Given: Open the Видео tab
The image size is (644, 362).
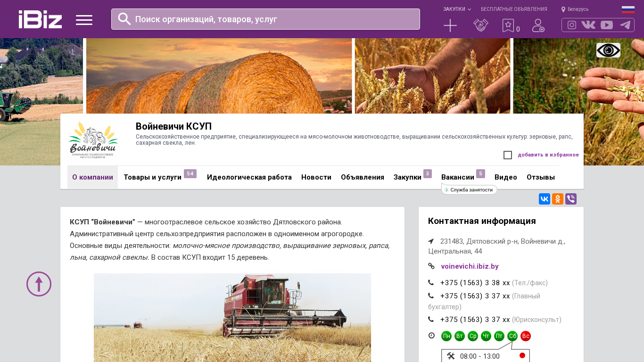Looking at the screenshot, I should 506,177.
